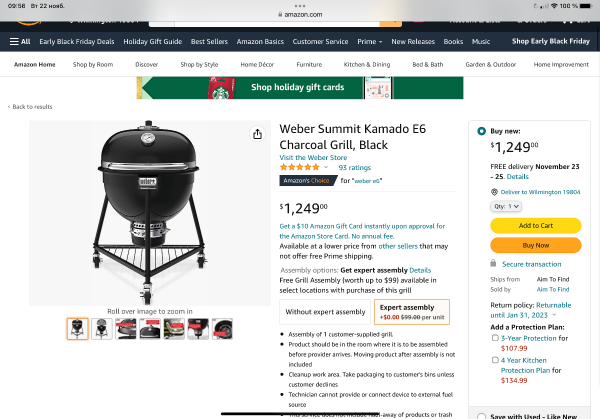Viewport: 600px width, 419px height.
Task: Go back using Back to results arrow
Action: point(9,107)
